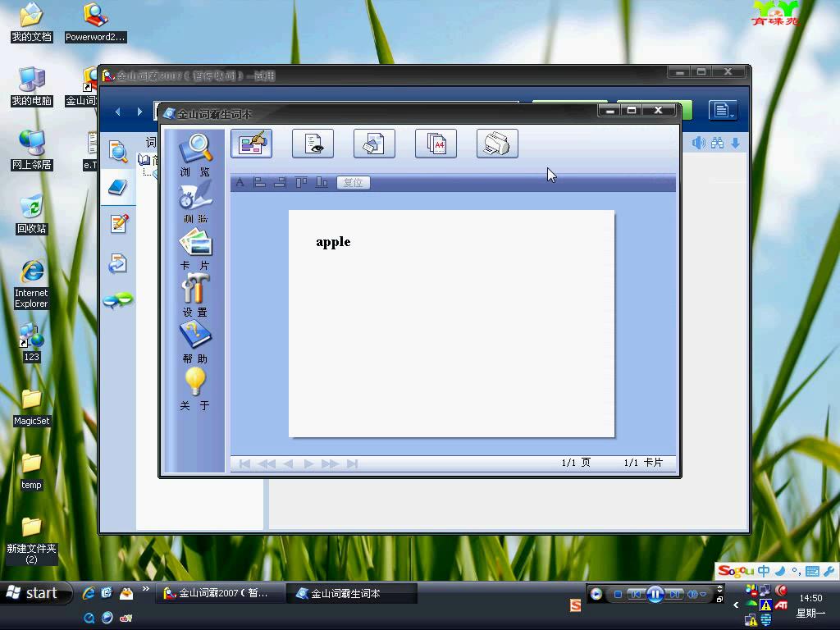Select the Internet Explorer desktop shortcut
The width and height of the screenshot is (840, 630).
32,284
